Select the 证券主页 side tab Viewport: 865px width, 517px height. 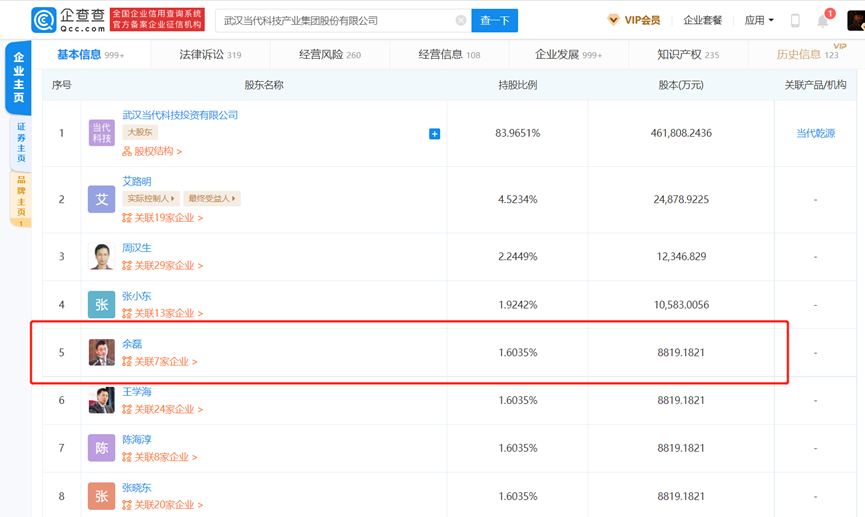click(19, 144)
